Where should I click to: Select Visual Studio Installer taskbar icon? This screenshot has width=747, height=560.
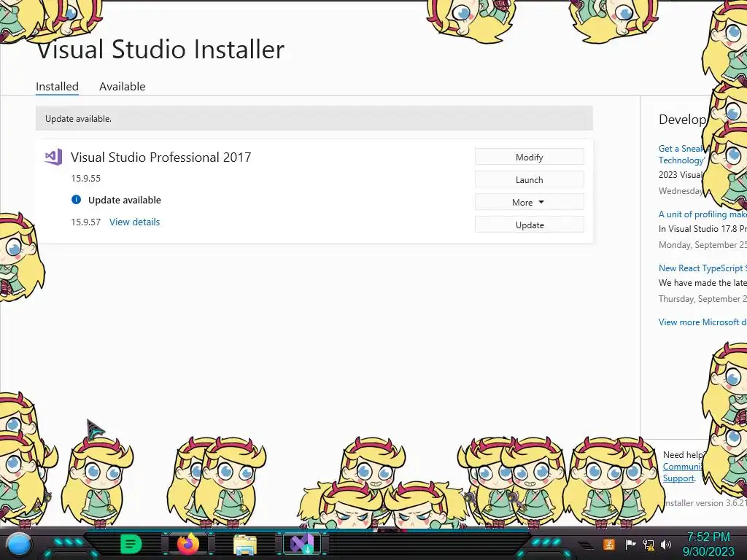[302, 544]
